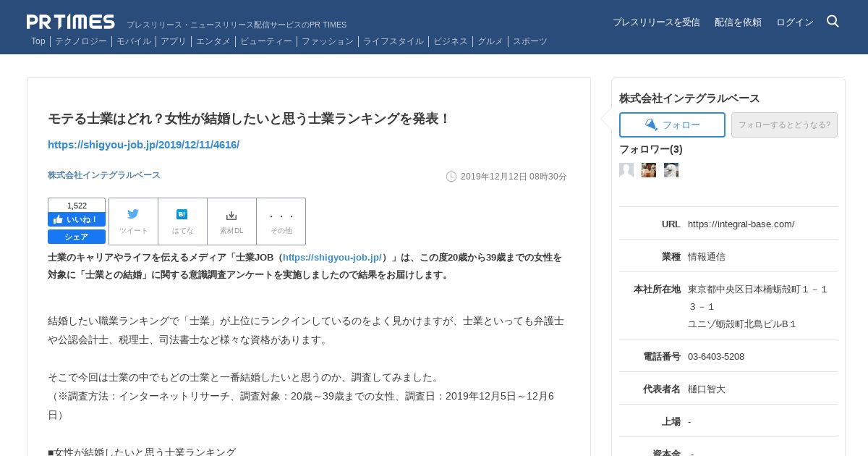Open エンタメ category

213,41
